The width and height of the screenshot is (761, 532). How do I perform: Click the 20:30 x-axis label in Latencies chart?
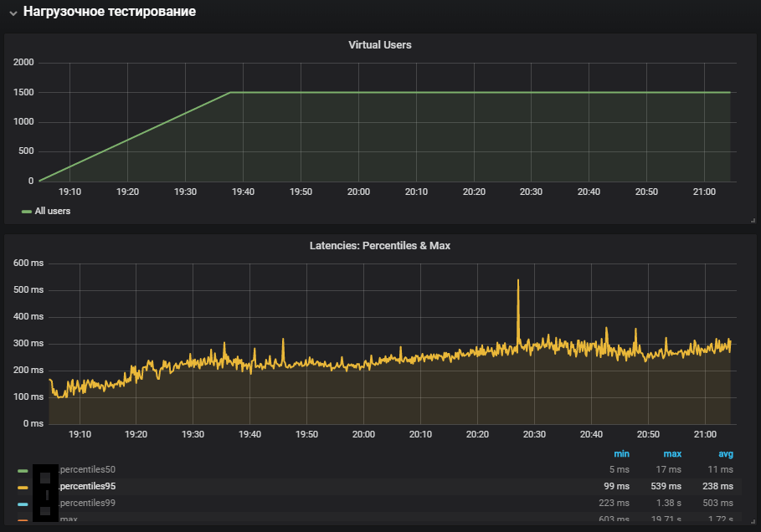[x=534, y=434]
